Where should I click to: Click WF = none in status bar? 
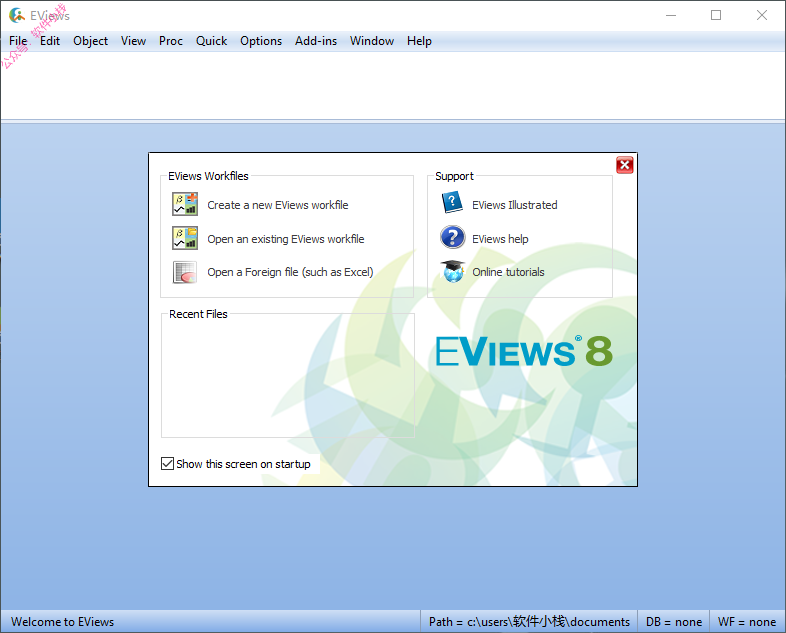click(747, 621)
